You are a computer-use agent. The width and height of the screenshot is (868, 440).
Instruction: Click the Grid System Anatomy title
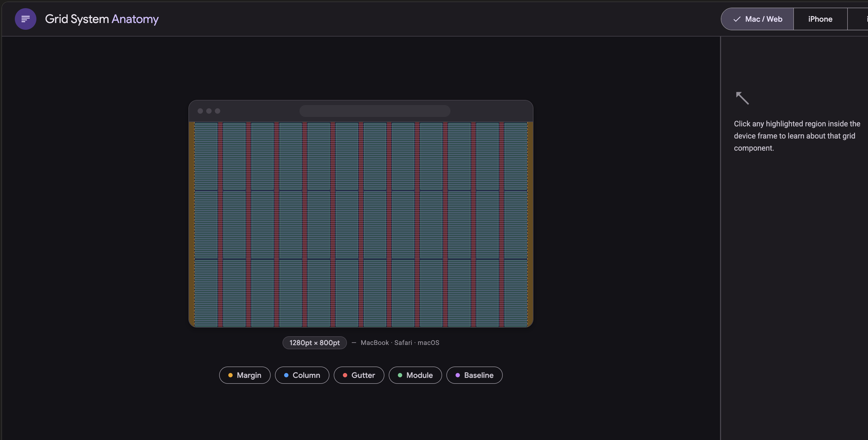[102, 19]
